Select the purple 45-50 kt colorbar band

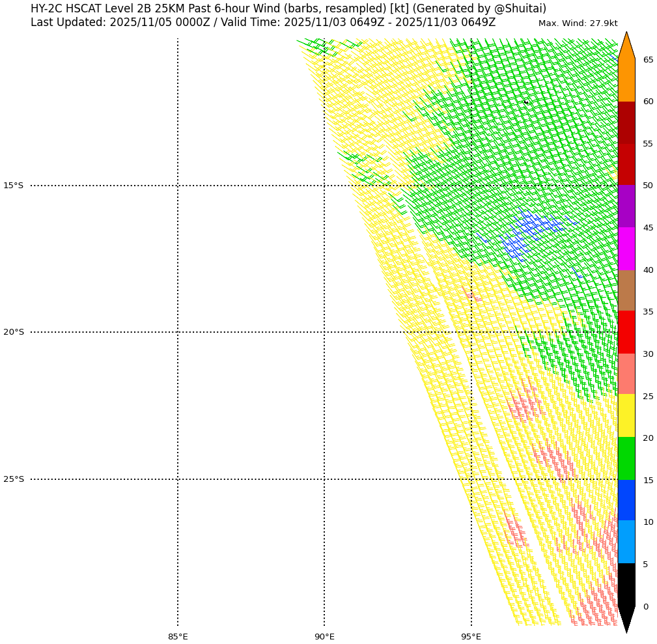[x=626, y=206]
